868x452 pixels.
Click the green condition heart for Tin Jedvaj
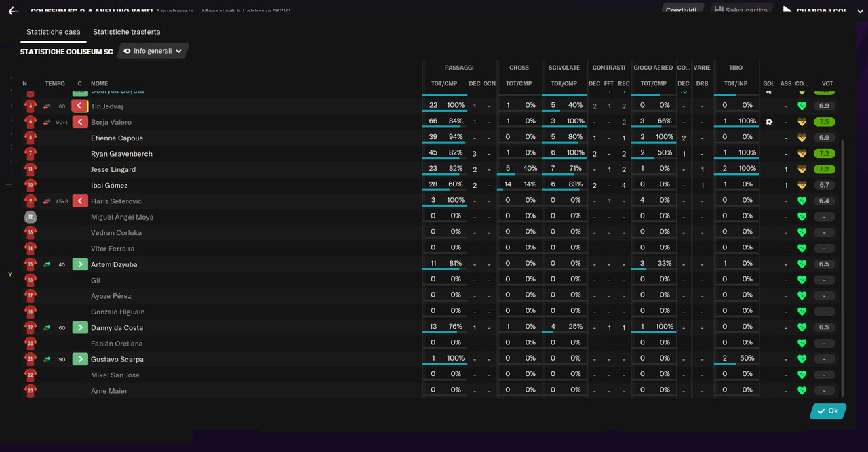pos(802,106)
